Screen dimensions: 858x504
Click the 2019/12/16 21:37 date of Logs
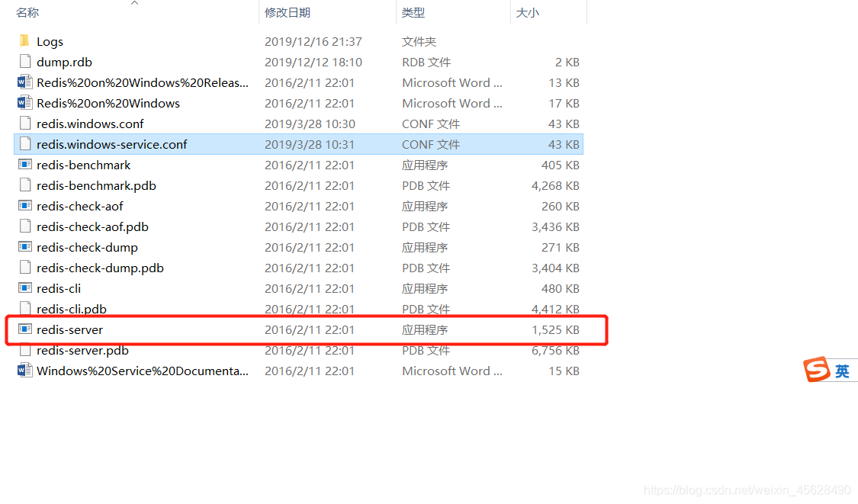click(313, 42)
